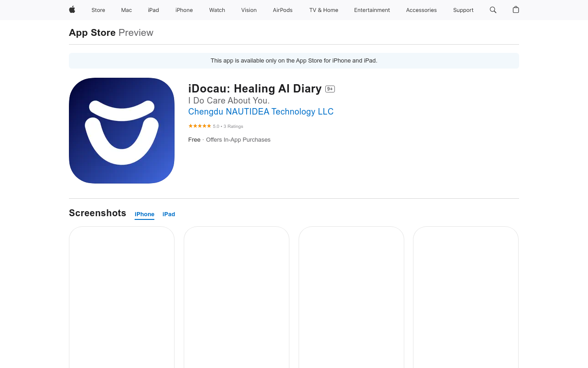Click the iDocau app icon
The width and height of the screenshot is (588, 368).
122,131
